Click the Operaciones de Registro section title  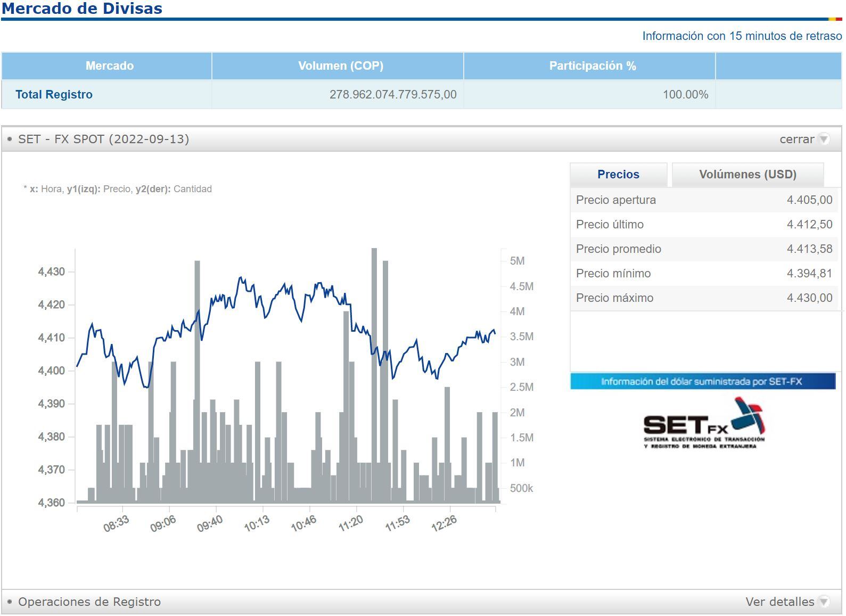coord(89,602)
